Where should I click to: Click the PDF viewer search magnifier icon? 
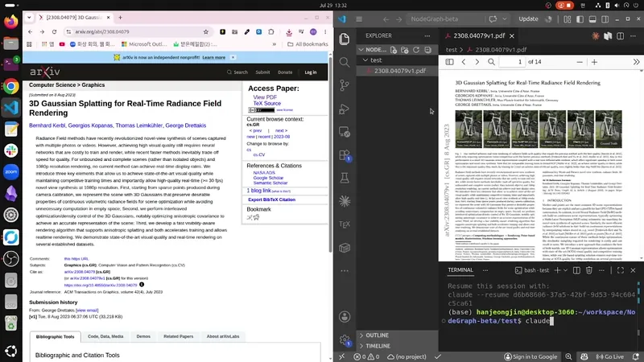coord(491,62)
